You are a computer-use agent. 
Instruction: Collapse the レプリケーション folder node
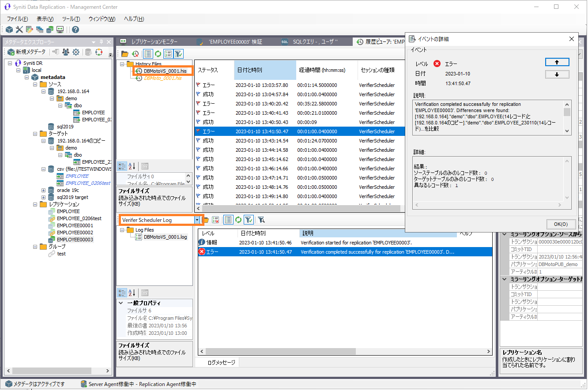pyautogui.click(x=35, y=204)
